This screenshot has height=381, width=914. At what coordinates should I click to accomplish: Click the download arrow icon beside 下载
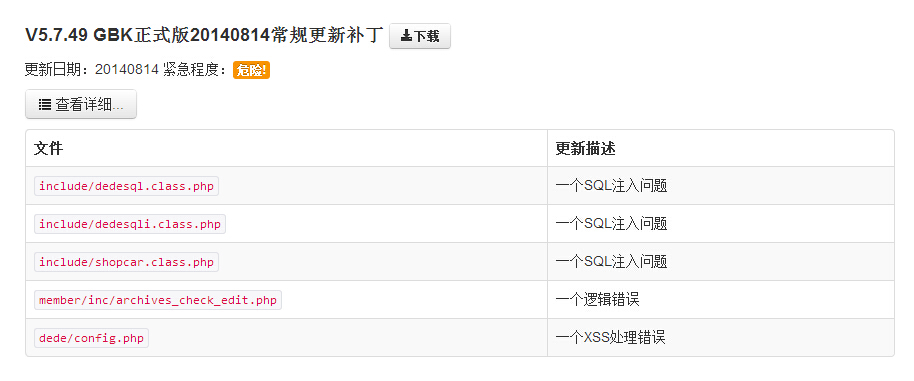coord(406,36)
